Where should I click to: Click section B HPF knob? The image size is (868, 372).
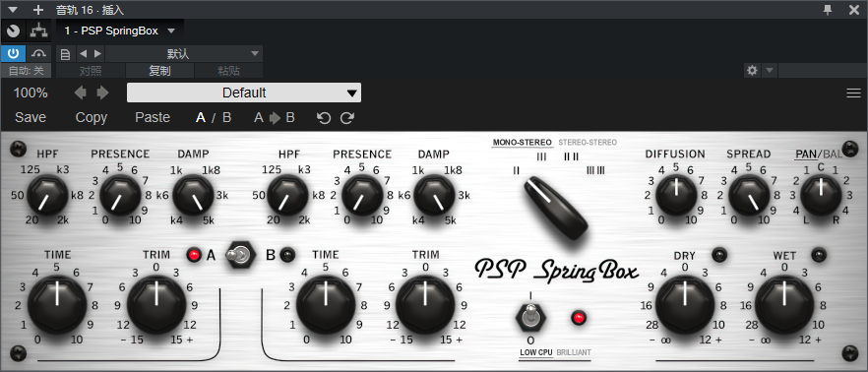(288, 196)
